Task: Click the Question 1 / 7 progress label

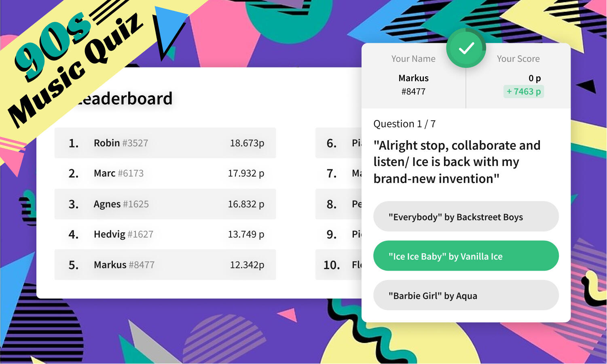Action: coord(404,124)
